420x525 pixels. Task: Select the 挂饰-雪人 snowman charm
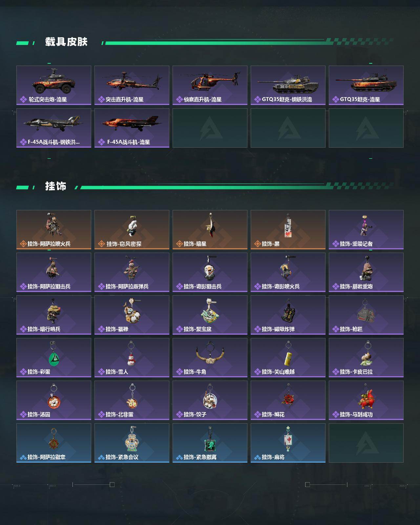[x=132, y=358]
